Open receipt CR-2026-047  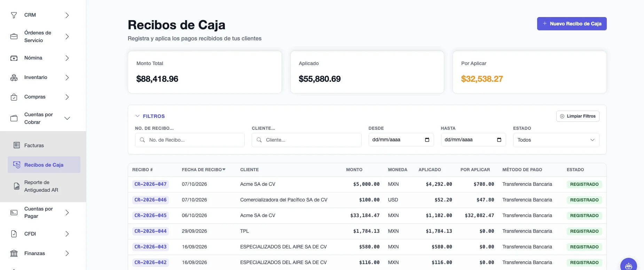click(x=150, y=184)
